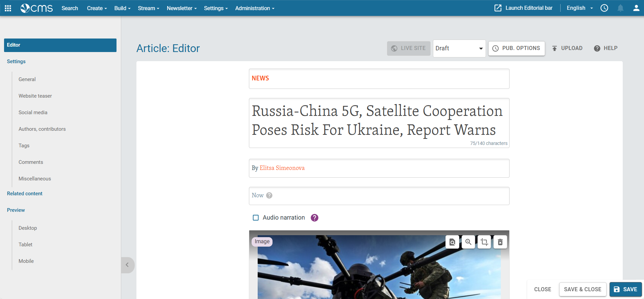Click the image search/find icon on image
The image size is (644, 299).
452,242
